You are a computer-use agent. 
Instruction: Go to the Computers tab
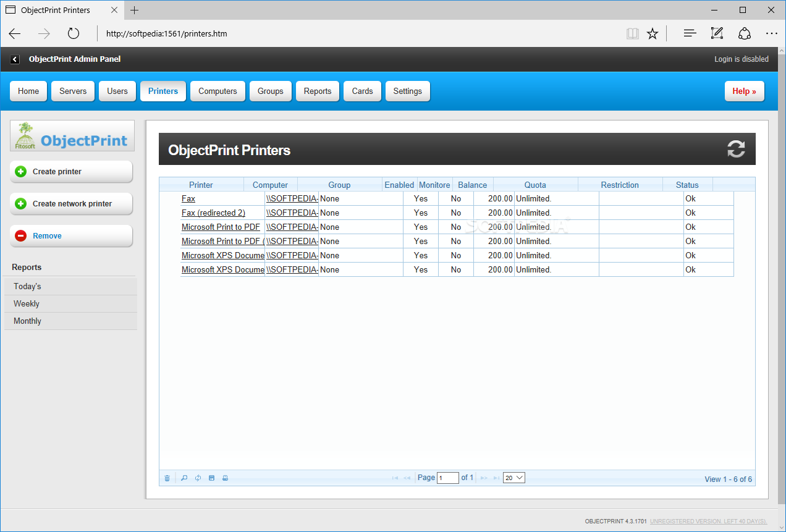pyautogui.click(x=218, y=91)
